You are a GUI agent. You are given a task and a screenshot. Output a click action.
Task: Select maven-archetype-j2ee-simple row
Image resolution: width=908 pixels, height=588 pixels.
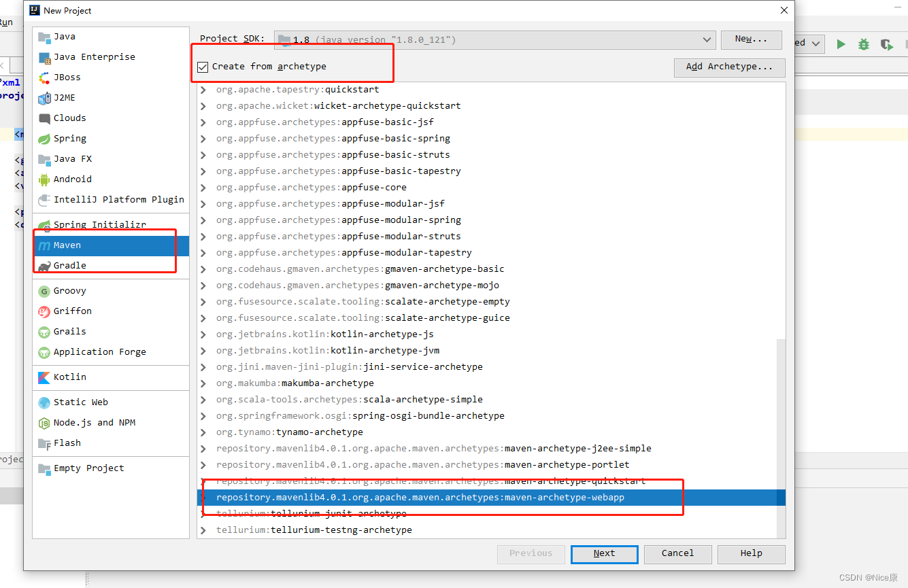pos(487,449)
